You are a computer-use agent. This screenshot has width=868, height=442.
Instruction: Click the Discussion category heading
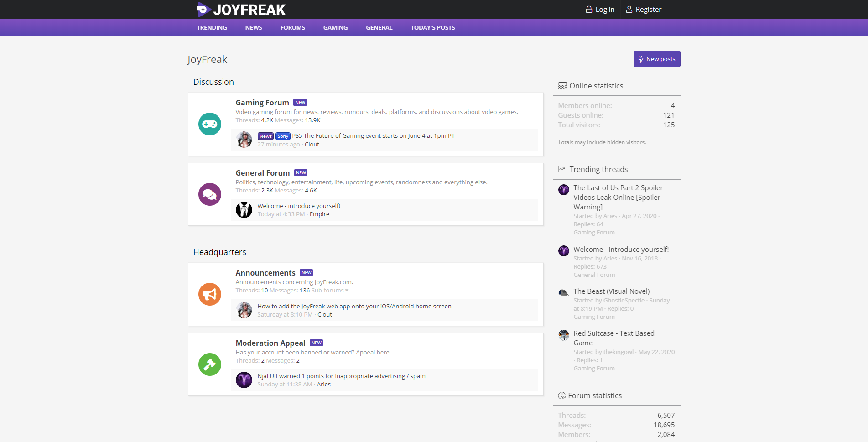(213, 82)
